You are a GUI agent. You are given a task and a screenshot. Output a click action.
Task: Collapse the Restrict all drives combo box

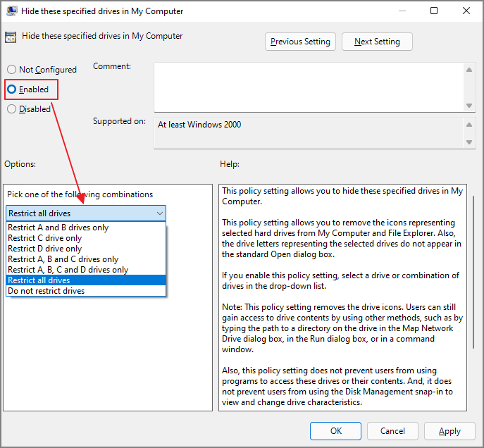[x=159, y=213]
